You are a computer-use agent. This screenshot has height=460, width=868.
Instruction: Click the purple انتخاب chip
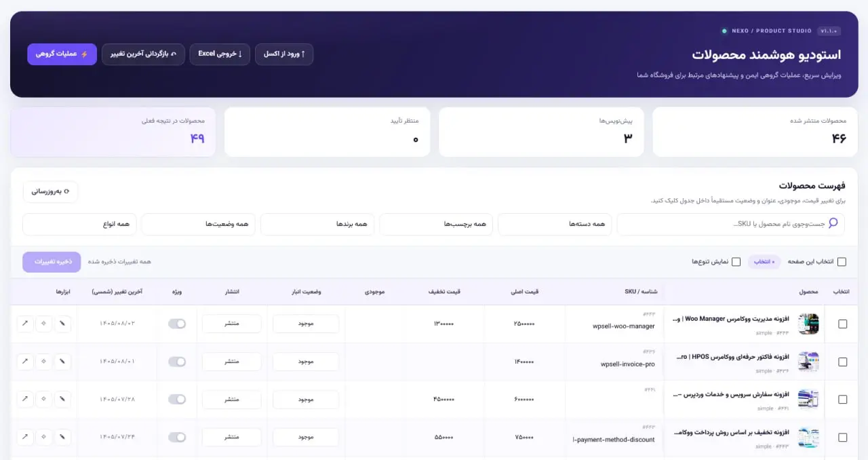(764, 262)
